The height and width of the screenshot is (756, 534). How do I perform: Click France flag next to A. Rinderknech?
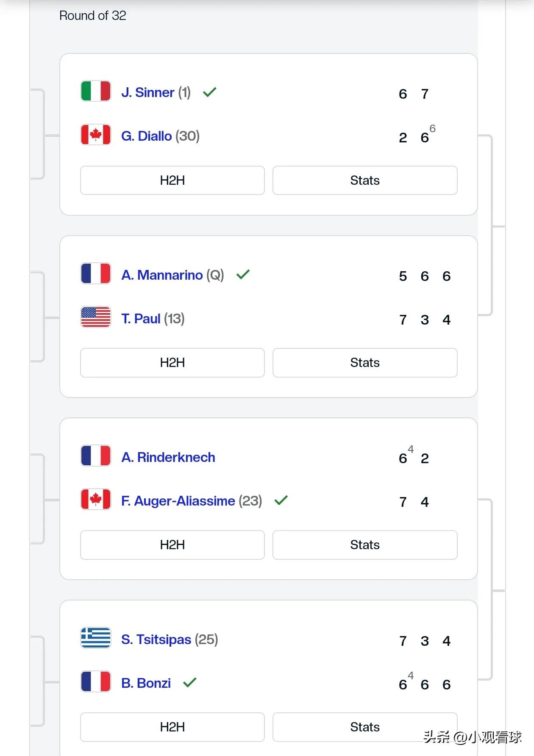point(96,456)
